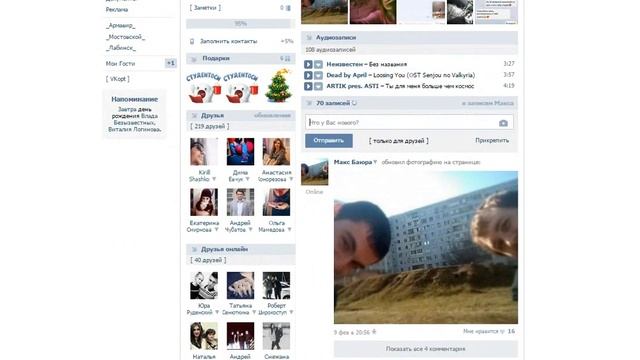The image size is (640, 360).
Task: Play the track Неизвестен – Без названия
Action: pyautogui.click(x=308, y=64)
